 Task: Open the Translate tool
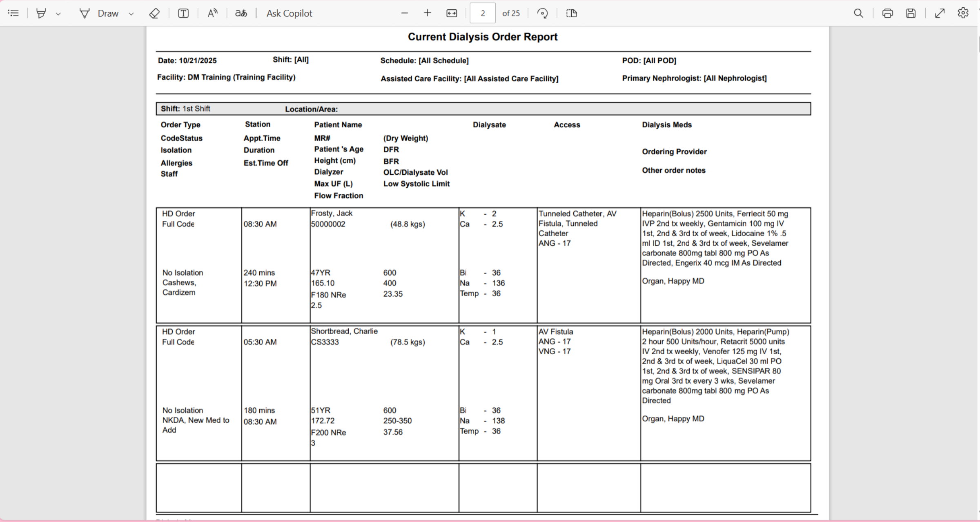coord(241,13)
